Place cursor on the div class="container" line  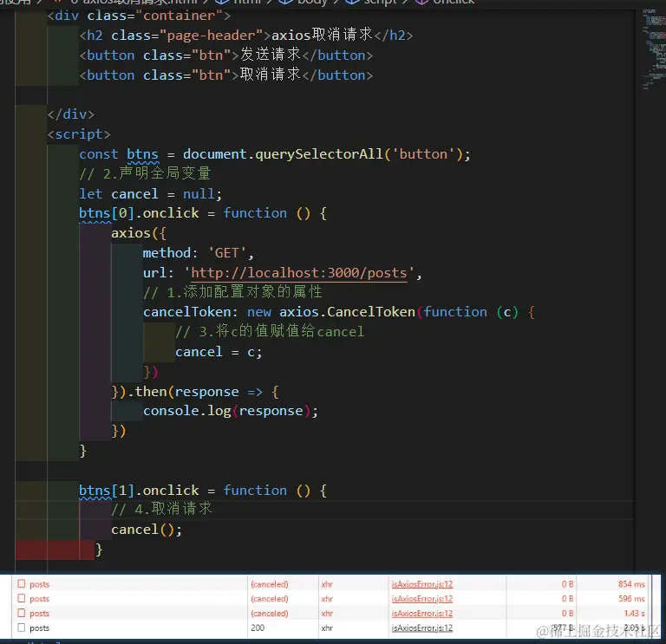coord(139,16)
